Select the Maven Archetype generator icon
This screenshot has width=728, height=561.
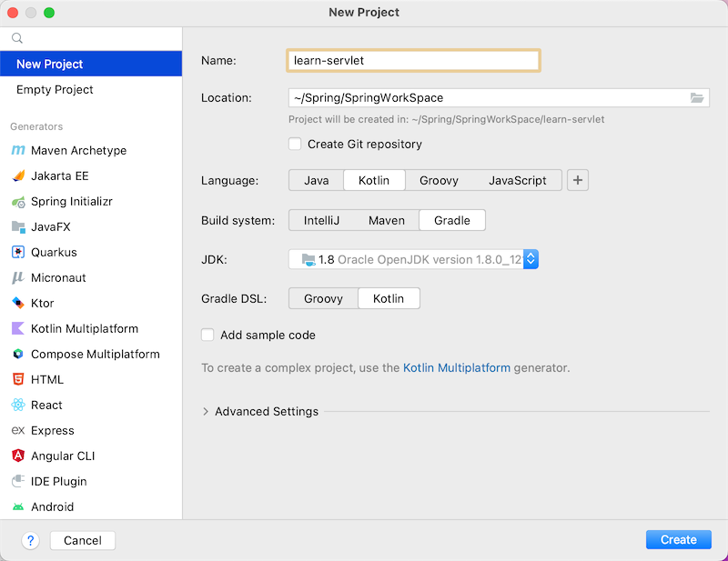[18, 150]
